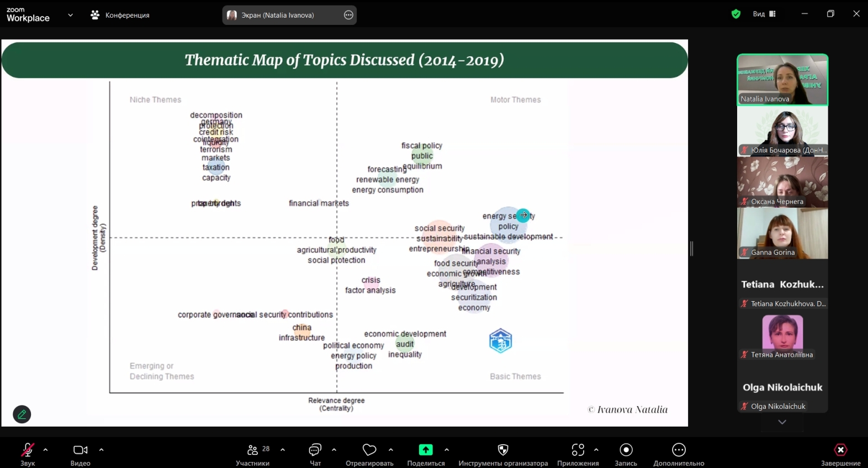Open the Участники participants panel

tap(252, 454)
